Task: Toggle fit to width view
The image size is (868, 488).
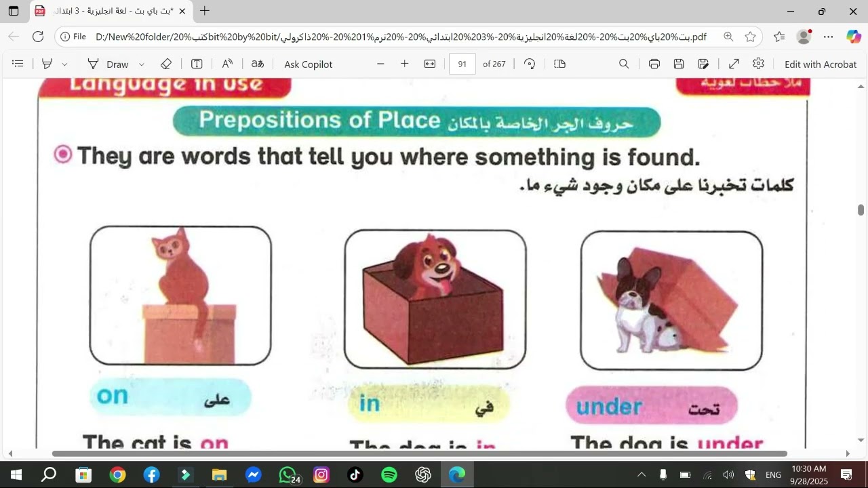Action: (x=430, y=64)
